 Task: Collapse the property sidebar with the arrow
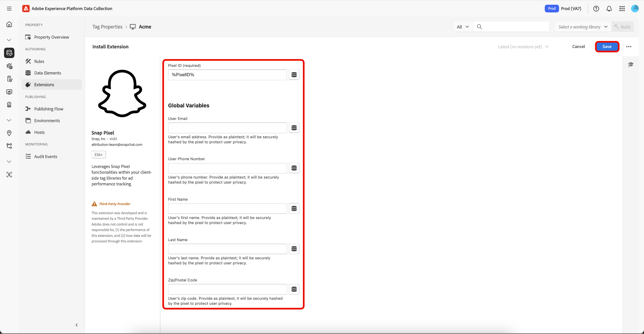point(77,325)
